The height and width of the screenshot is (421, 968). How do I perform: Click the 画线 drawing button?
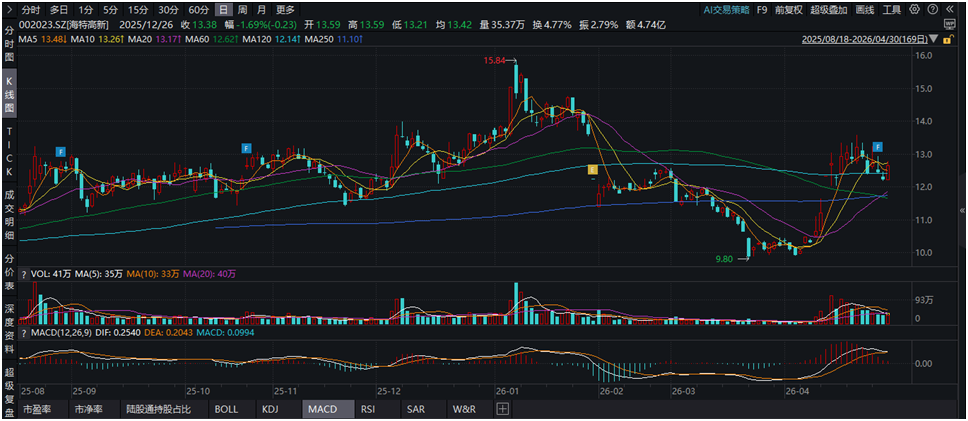point(865,10)
